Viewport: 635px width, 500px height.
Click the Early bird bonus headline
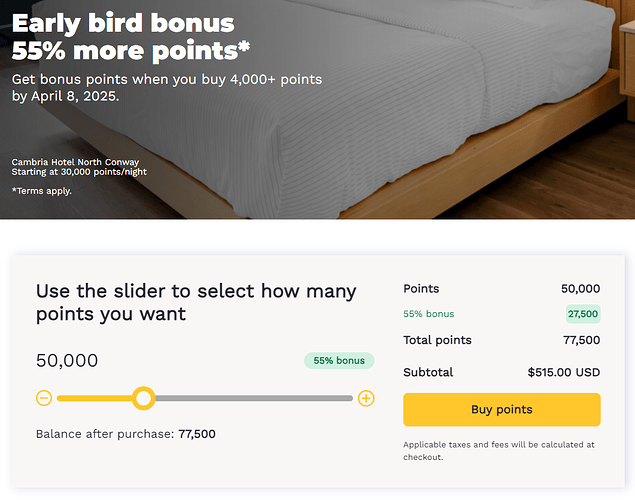click(x=123, y=23)
